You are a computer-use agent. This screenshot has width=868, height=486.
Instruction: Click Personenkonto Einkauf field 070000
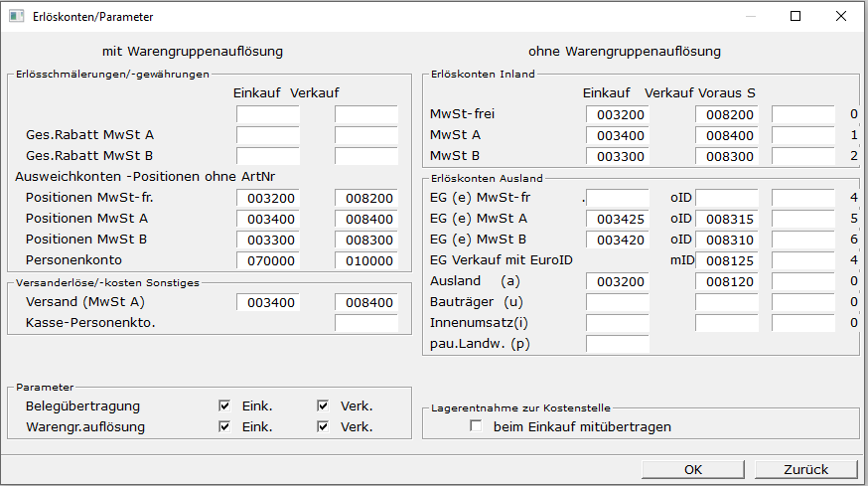tap(267, 260)
